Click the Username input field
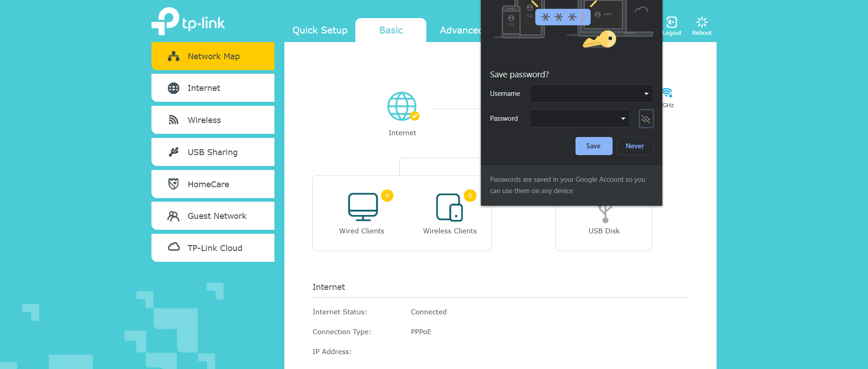The width and height of the screenshot is (868, 369). pyautogui.click(x=591, y=94)
